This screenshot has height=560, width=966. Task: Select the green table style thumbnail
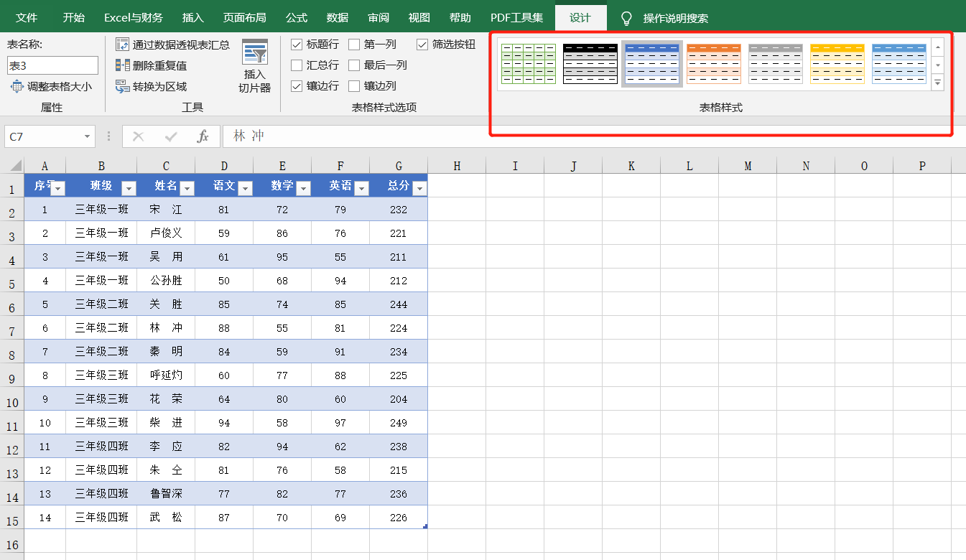click(528, 63)
